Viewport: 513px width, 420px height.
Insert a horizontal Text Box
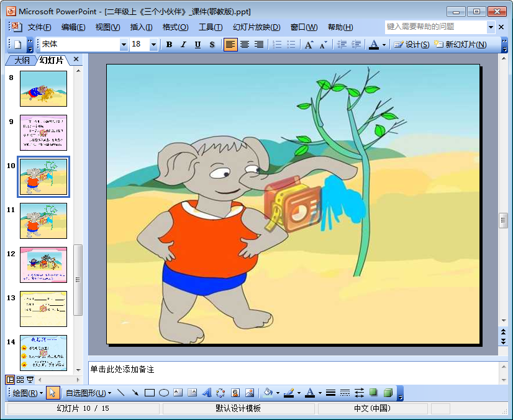pos(178,393)
